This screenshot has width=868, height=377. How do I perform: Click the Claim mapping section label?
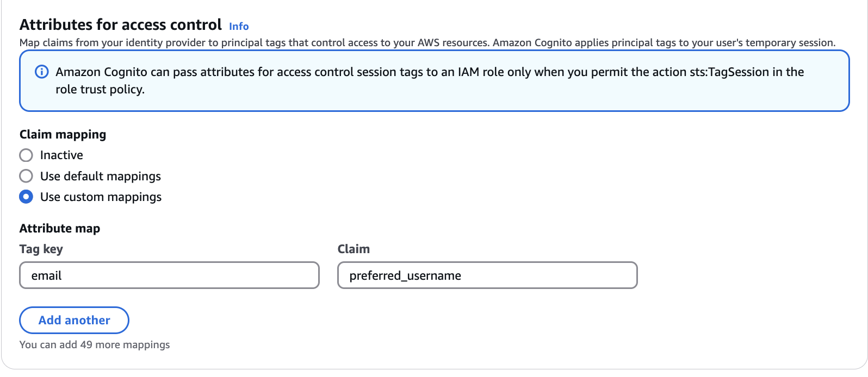tap(63, 134)
